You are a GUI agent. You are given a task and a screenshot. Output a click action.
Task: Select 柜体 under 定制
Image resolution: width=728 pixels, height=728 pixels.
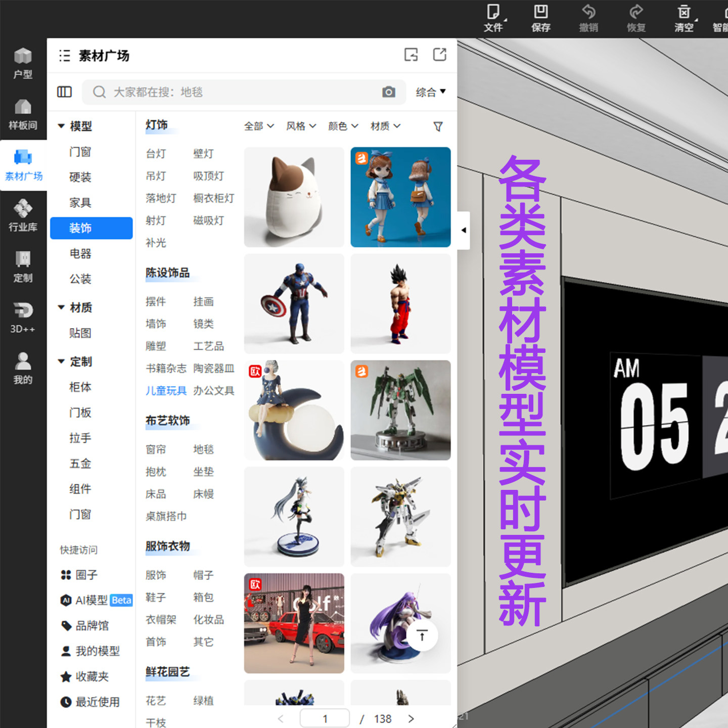81,387
